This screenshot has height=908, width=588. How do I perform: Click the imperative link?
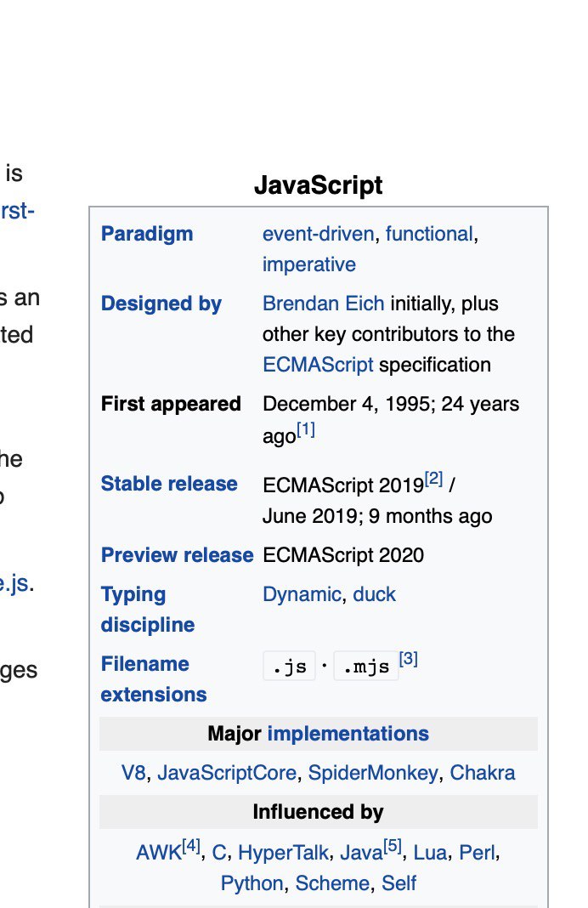click(309, 264)
